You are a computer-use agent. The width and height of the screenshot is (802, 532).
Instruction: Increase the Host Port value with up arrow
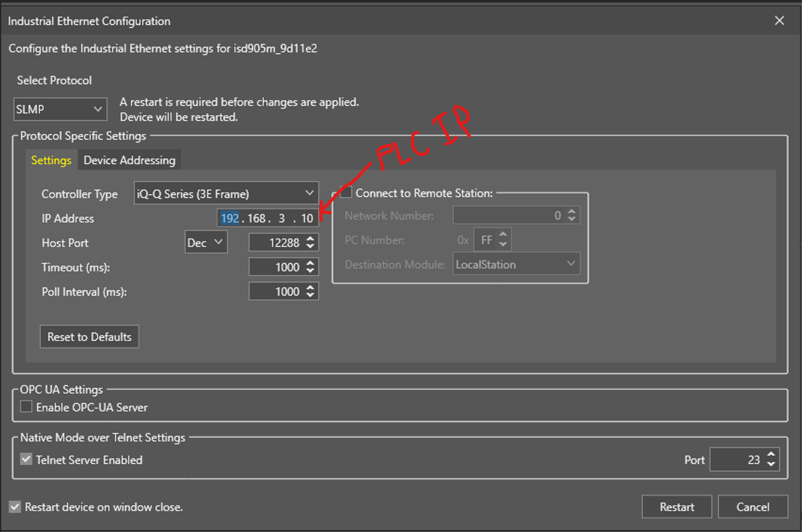(x=311, y=239)
